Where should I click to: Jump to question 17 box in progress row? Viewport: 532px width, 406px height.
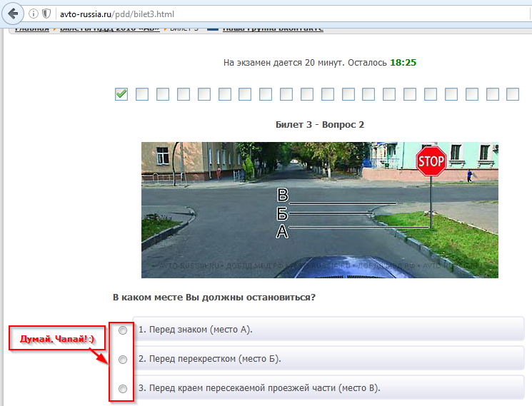(451, 94)
